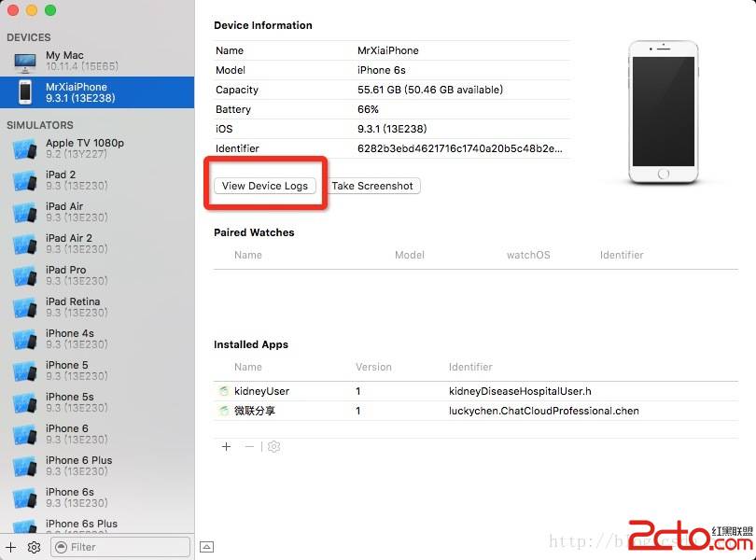Screen dimensions: 756x560
Task: Click the Apple TV 1080p simulator icon
Action: (x=25, y=149)
